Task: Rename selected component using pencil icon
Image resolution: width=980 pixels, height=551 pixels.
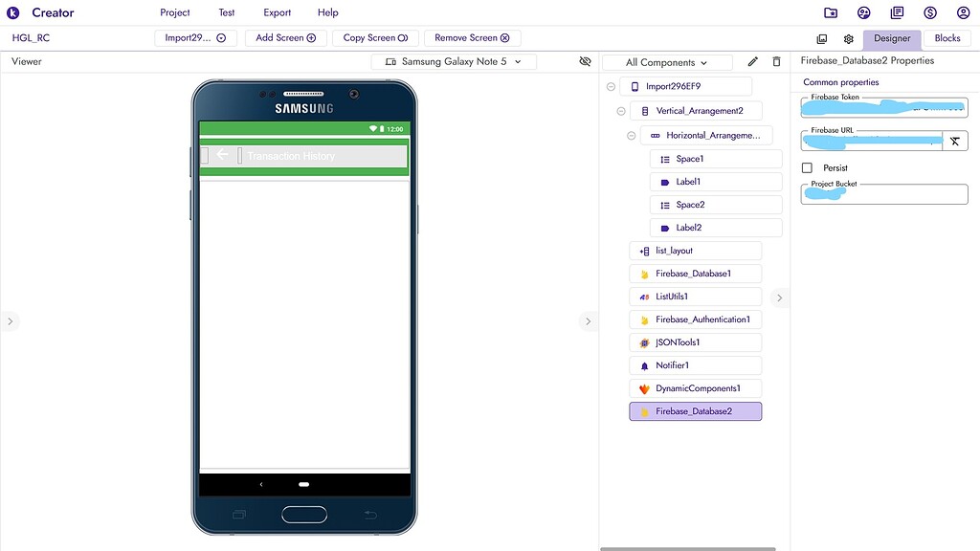Action: 752,60
